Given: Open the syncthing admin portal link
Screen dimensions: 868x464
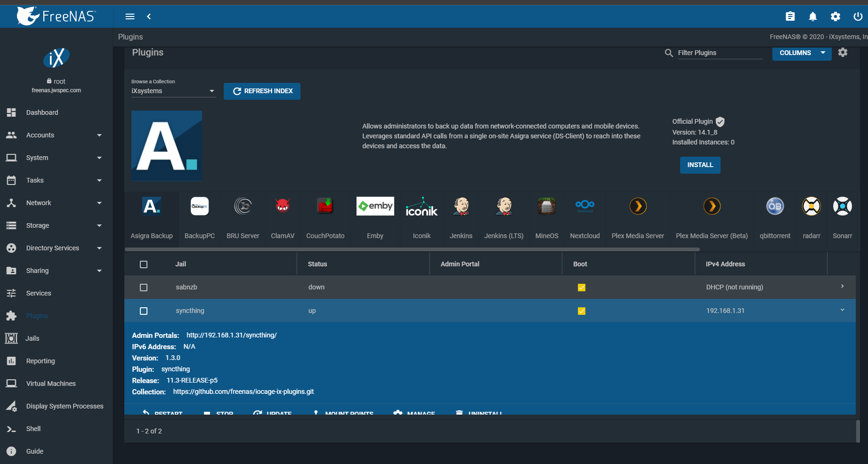Looking at the screenshot, I should [231, 335].
